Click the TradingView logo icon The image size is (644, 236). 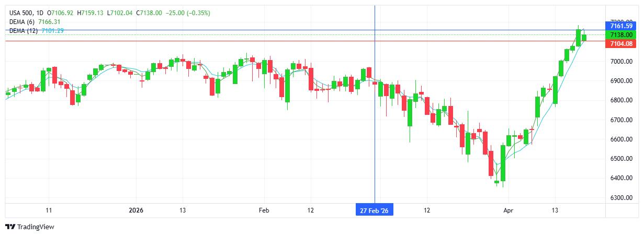[10, 227]
